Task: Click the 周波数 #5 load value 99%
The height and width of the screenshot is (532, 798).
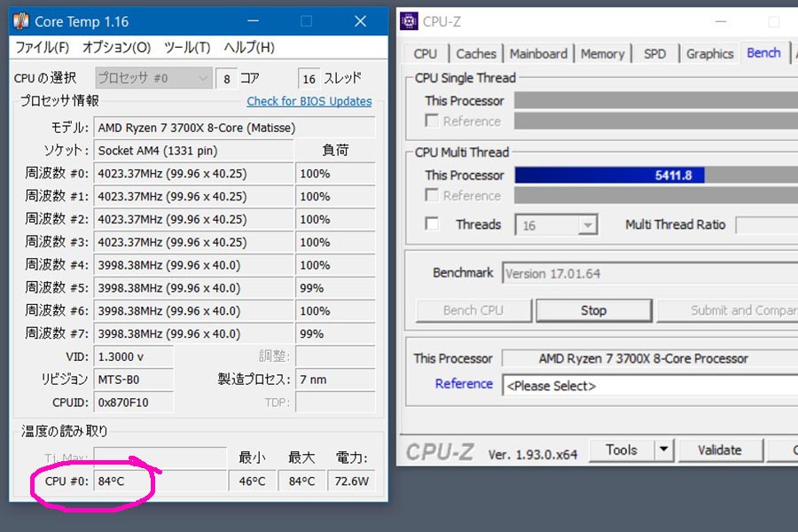Action: 335,288
